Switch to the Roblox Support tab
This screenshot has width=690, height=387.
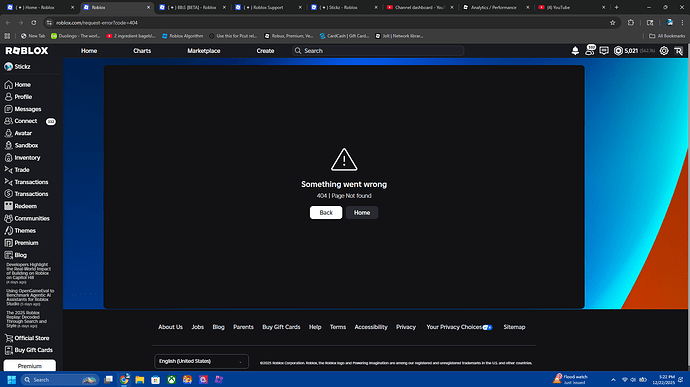tap(268, 7)
